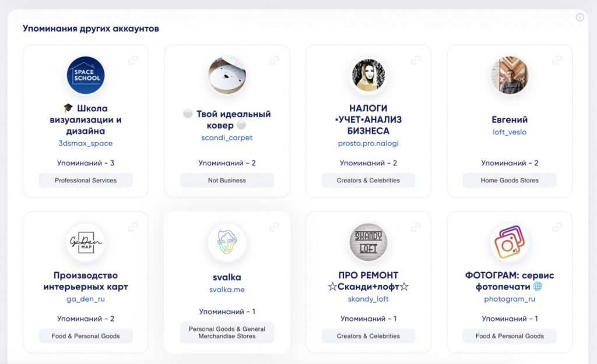
Task: Click the Professional Services category tag
Action: pos(86,181)
